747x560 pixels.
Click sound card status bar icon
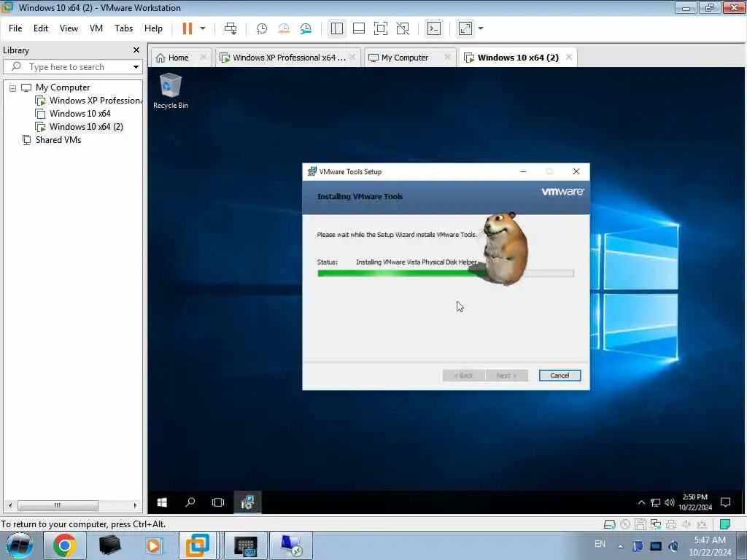pyautogui.click(x=686, y=525)
